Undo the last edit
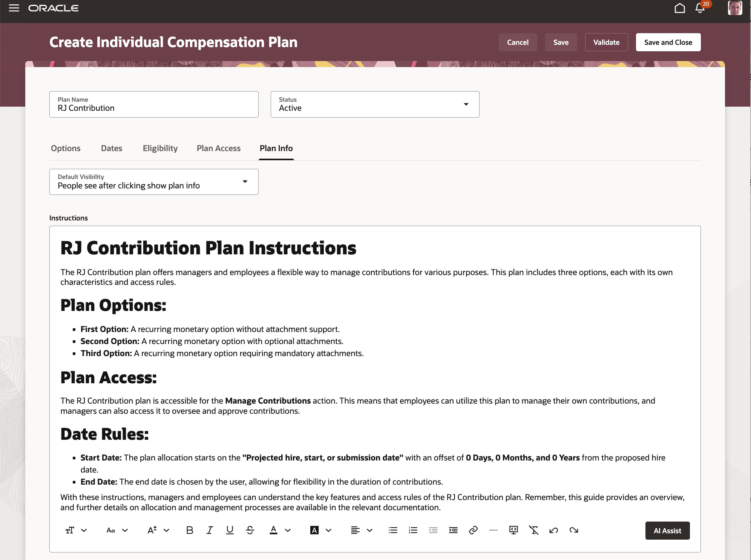The height and width of the screenshot is (560, 751). coord(553,530)
